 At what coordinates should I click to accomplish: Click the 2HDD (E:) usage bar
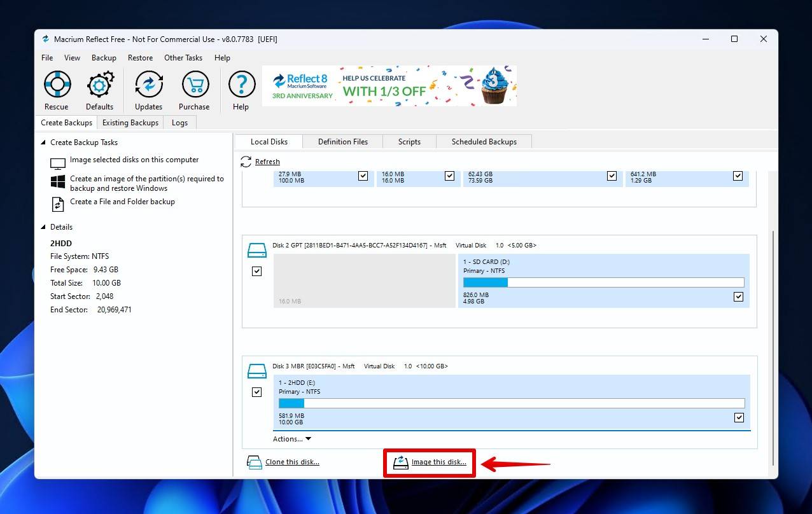(x=511, y=403)
